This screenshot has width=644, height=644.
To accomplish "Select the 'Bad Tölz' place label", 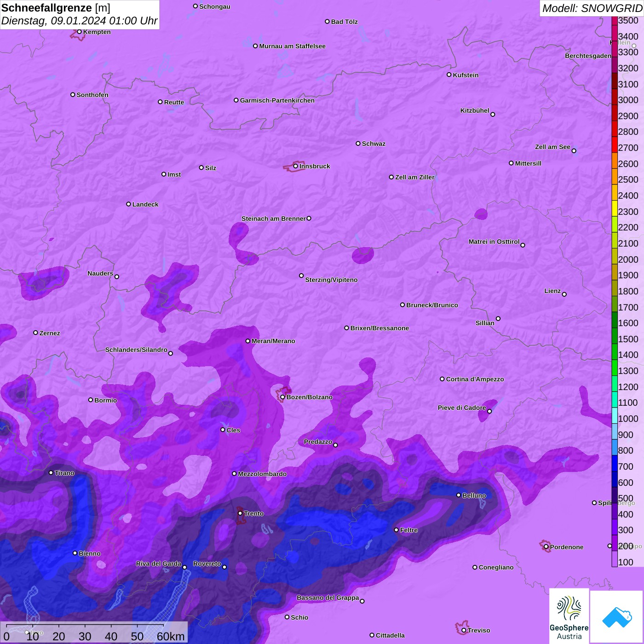I will tap(344, 22).
